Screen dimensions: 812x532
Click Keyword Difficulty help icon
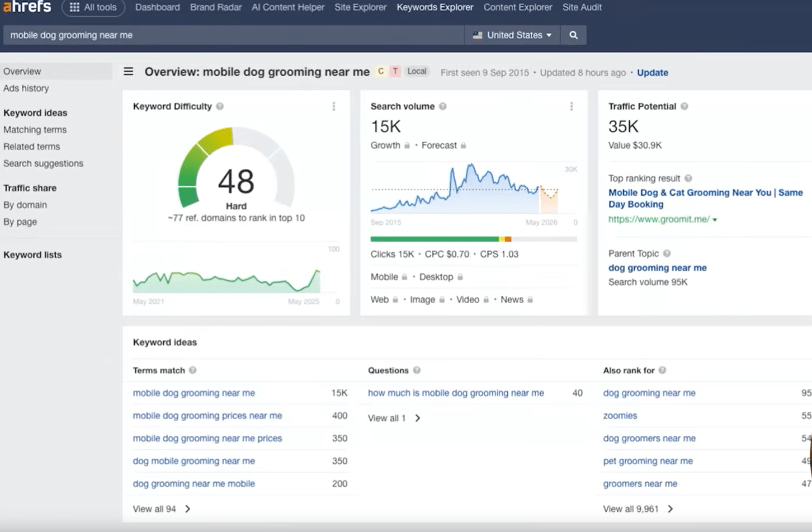pos(220,106)
